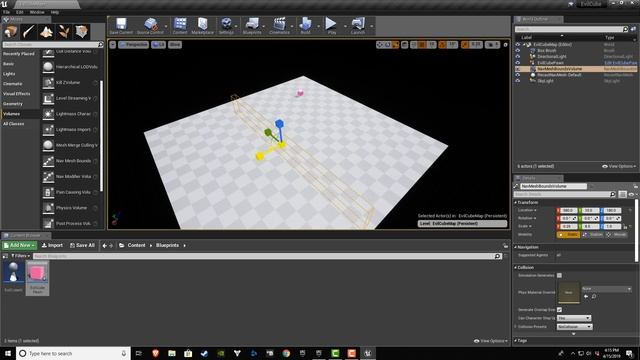Image resolution: width=640 pixels, height=360 pixels.
Task: Collapse the Collision section
Action: (516, 268)
